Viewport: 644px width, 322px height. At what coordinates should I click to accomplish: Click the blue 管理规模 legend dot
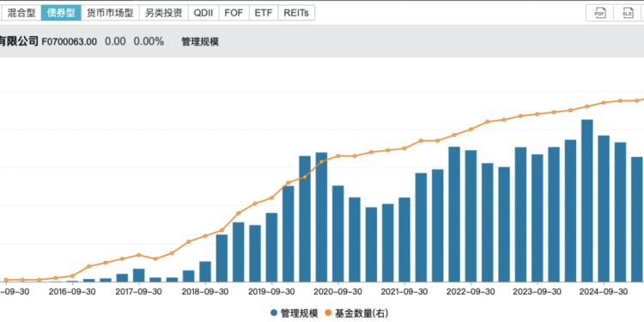click(275, 313)
